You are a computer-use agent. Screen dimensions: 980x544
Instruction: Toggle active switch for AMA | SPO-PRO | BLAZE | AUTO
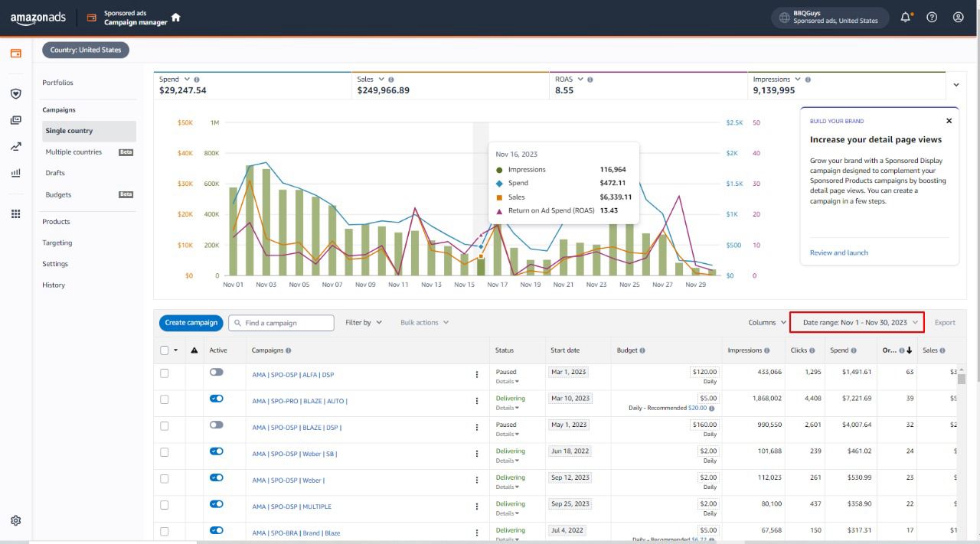tap(217, 399)
